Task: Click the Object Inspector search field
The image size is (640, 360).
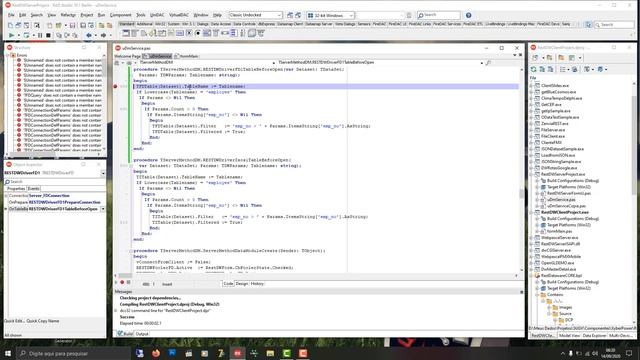Action: coord(55,182)
